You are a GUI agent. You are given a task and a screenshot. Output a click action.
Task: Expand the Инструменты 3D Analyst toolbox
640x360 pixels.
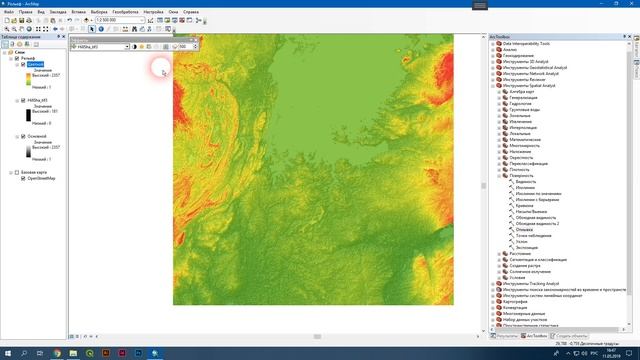coord(493,62)
